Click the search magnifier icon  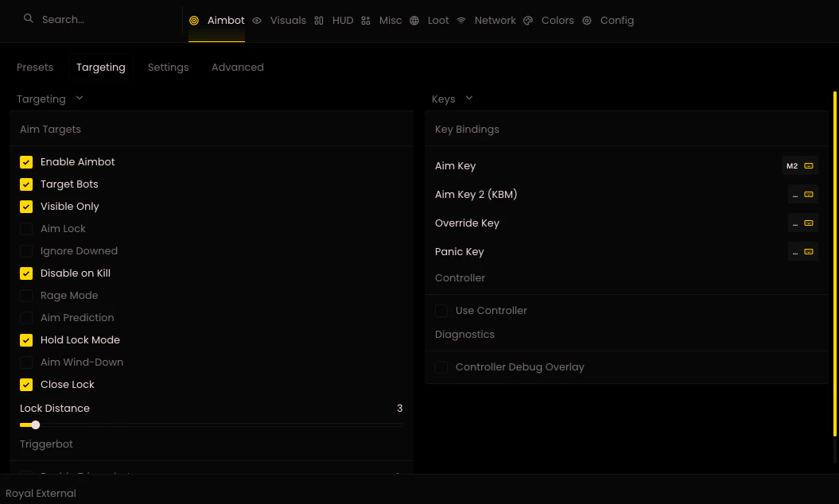coord(29,19)
